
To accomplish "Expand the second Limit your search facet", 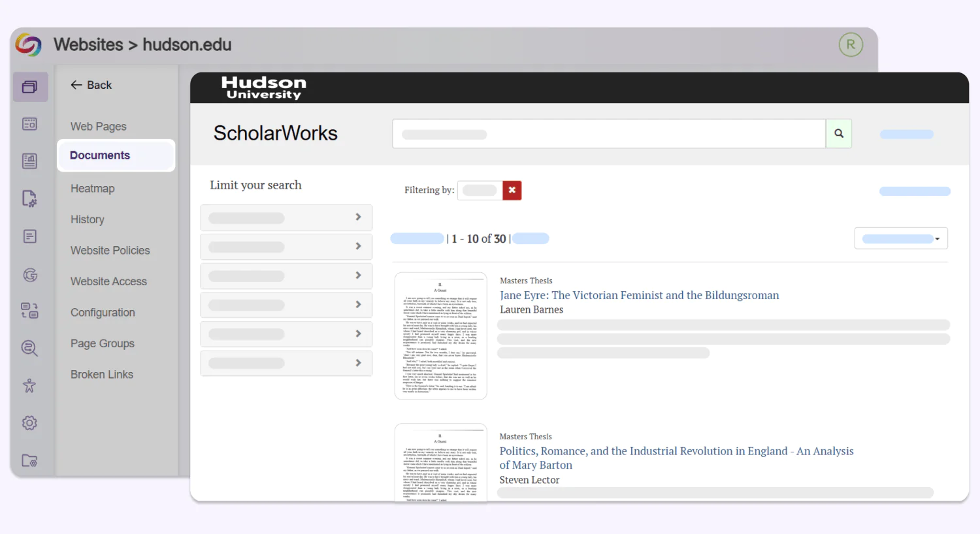I will click(x=286, y=247).
